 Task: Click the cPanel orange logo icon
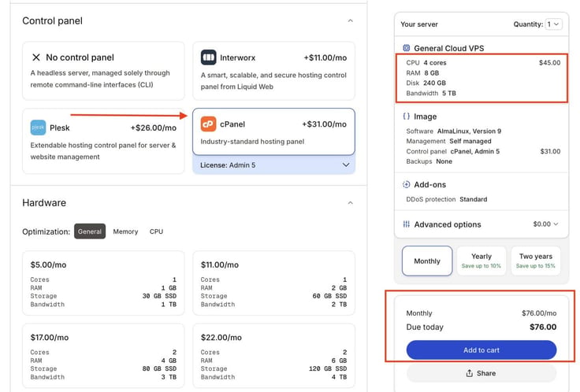208,124
